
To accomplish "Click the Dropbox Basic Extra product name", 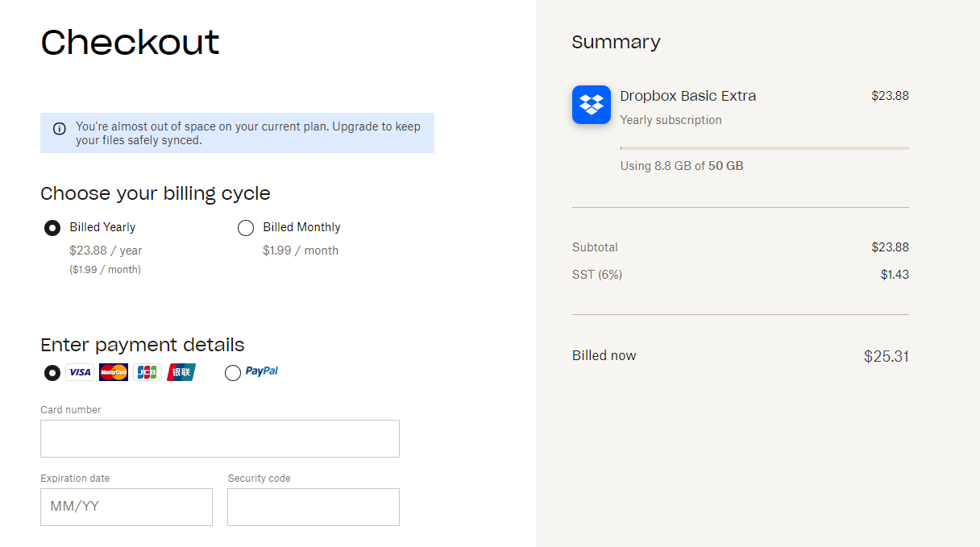I will tap(687, 95).
